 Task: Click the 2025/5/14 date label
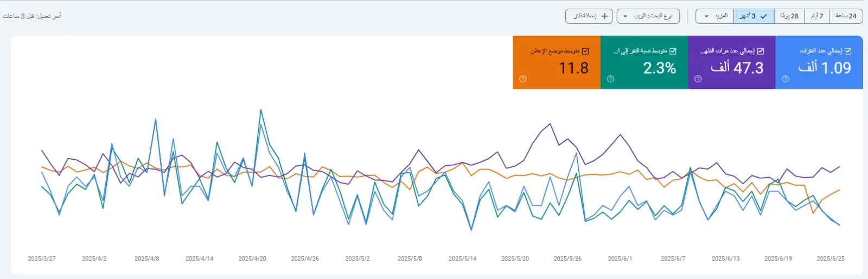[x=462, y=258]
